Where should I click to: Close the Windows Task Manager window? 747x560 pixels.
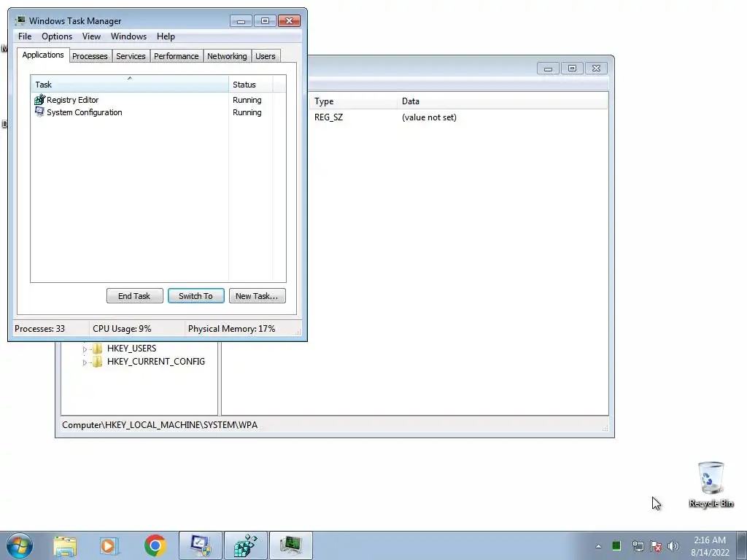pos(289,21)
